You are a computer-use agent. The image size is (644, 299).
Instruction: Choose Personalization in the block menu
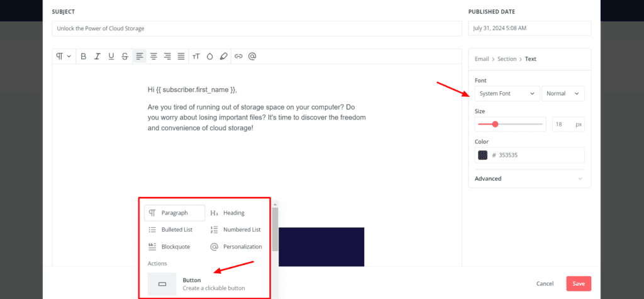(x=236, y=247)
